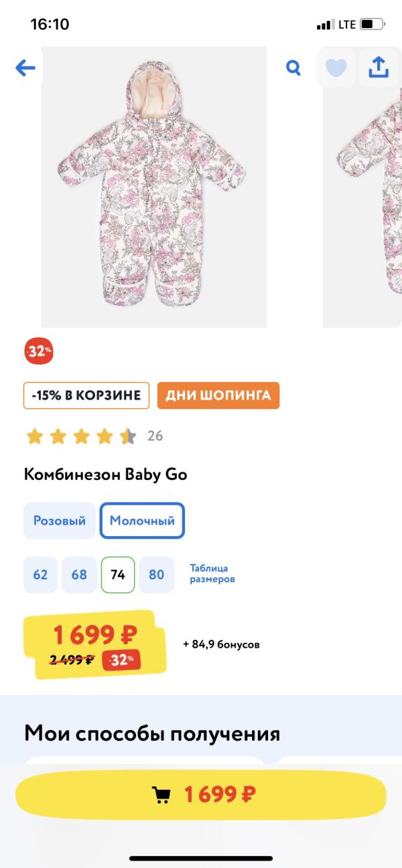Image resolution: width=402 pixels, height=868 pixels.
Task: Choose size 80
Action: 156,575
